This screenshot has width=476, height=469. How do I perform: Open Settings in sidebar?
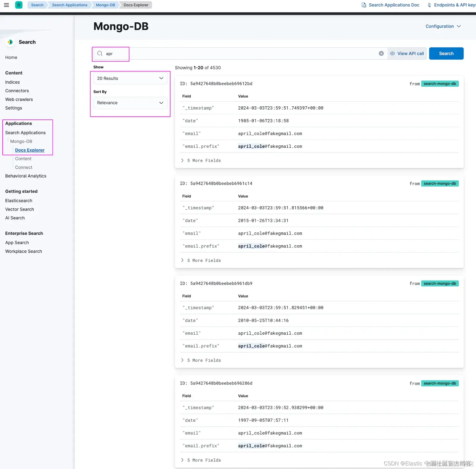[x=14, y=108]
